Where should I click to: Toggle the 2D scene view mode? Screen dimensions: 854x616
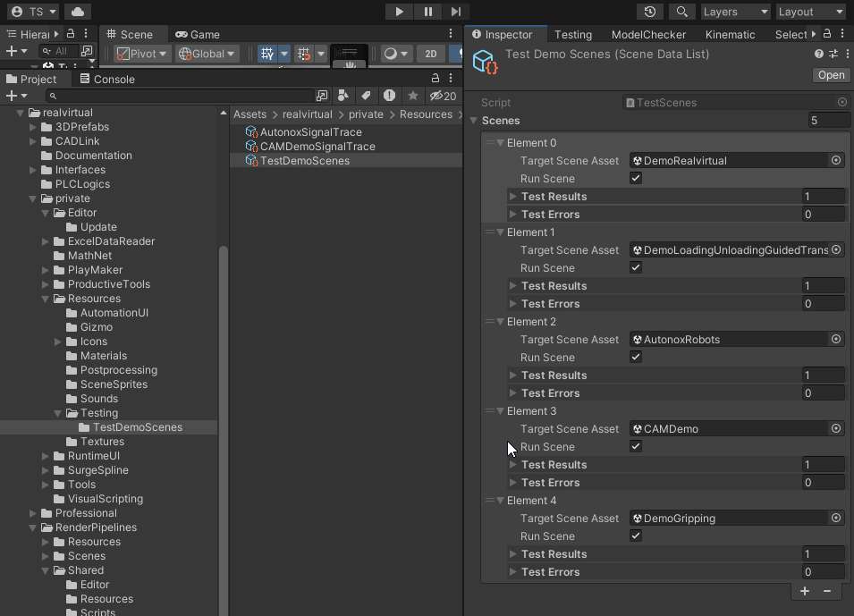(x=431, y=54)
